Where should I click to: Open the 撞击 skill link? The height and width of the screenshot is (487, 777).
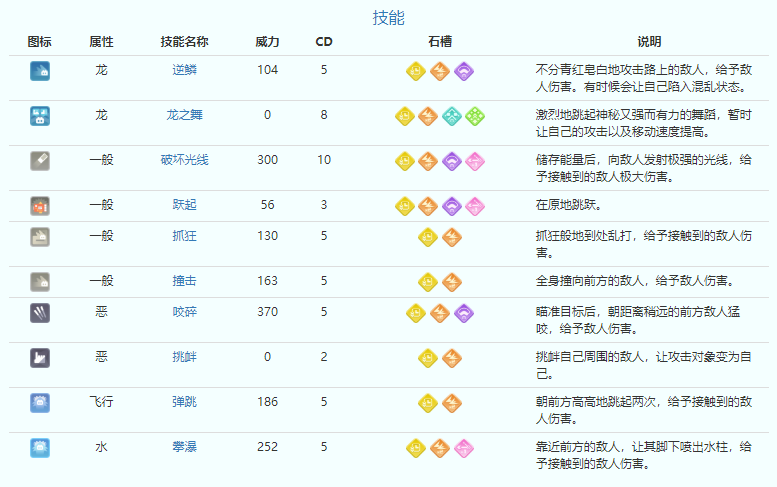(184, 281)
